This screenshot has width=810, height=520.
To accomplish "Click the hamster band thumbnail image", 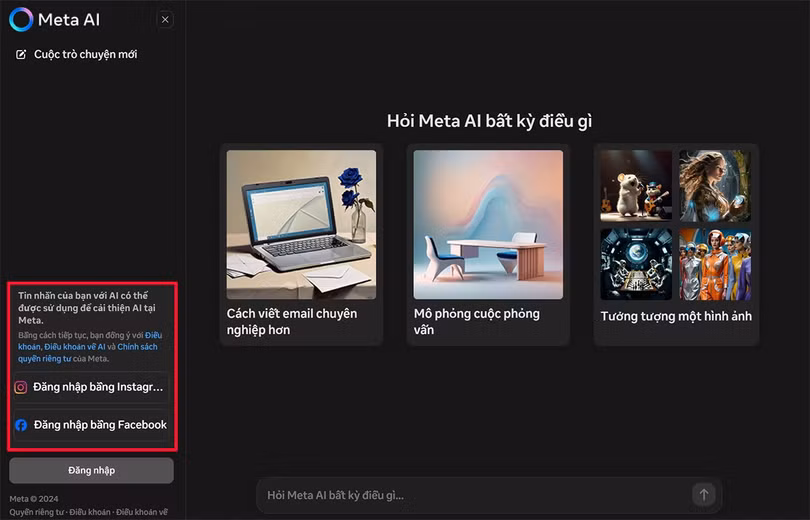I will pyautogui.click(x=636, y=186).
